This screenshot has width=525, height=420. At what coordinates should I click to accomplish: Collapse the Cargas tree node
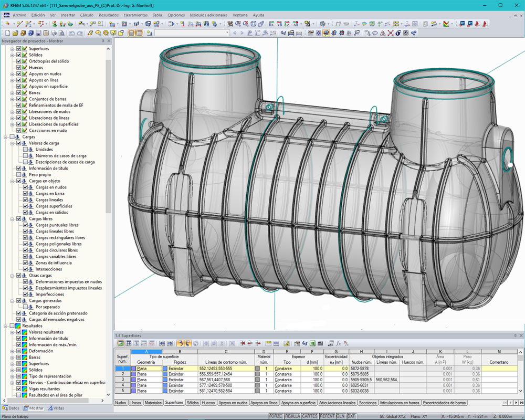pyautogui.click(x=5, y=137)
